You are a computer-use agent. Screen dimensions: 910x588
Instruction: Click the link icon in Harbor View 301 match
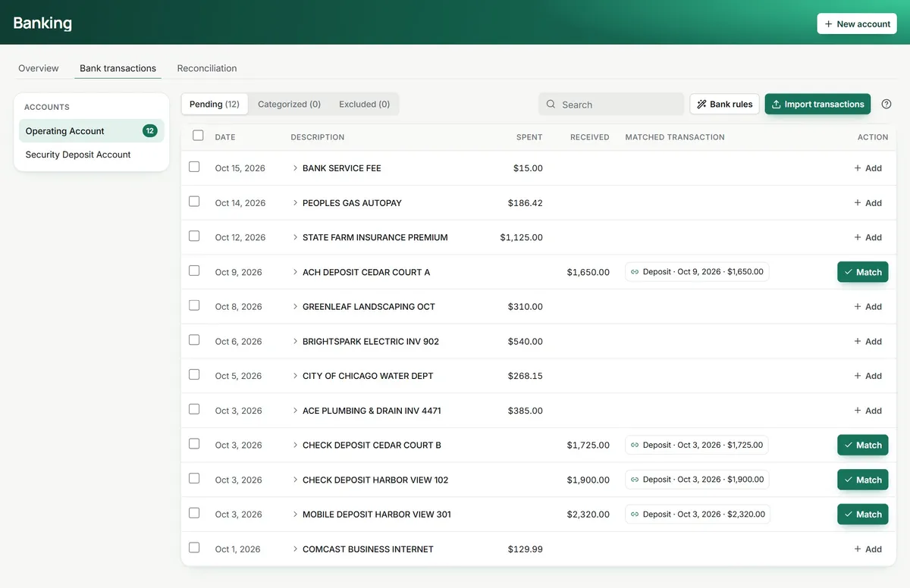coord(635,514)
